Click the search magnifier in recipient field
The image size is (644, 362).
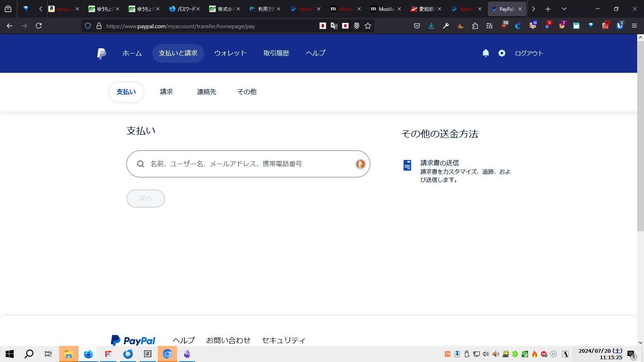[140, 164]
